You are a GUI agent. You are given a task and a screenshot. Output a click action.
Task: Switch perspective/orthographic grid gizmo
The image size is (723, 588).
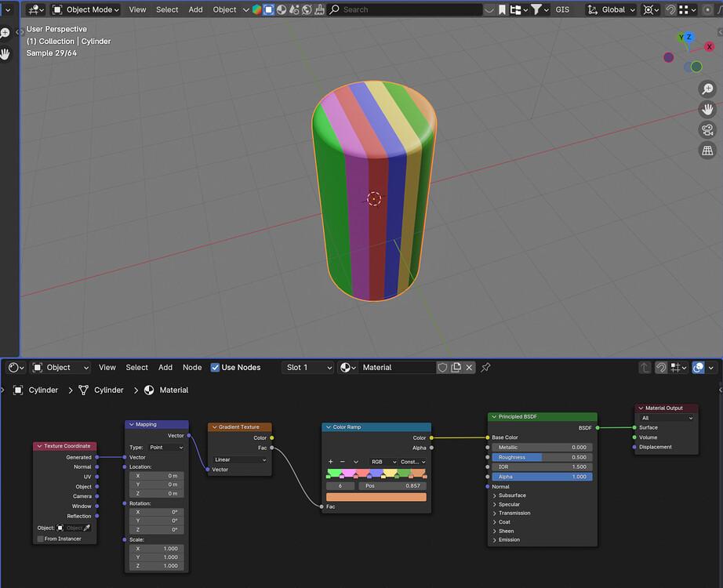707,151
